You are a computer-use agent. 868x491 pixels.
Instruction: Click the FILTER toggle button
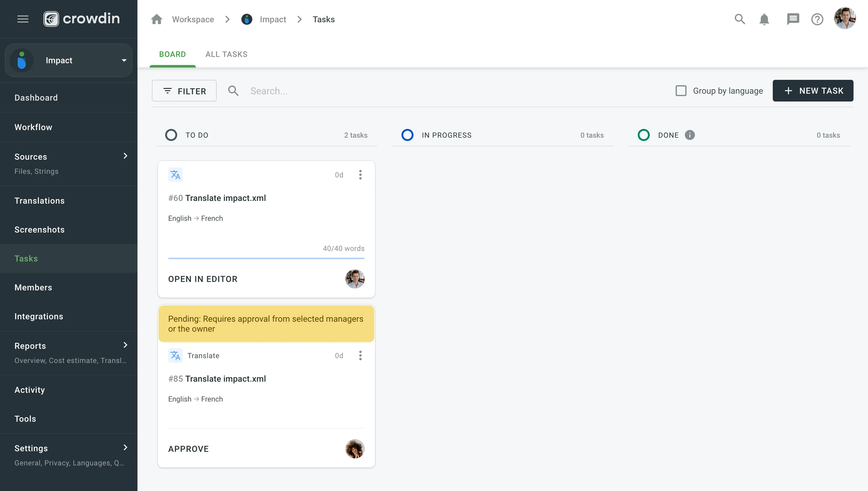click(184, 91)
